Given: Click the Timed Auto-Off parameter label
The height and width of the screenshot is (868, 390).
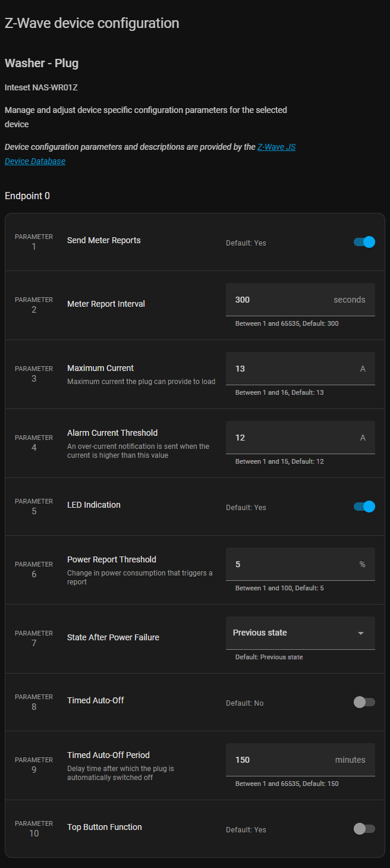Looking at the screenshot, I should 96,700.
